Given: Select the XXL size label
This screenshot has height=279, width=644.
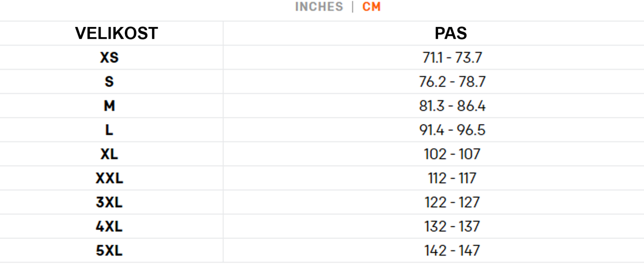Looking at the screenshot, I should point(109,178).
